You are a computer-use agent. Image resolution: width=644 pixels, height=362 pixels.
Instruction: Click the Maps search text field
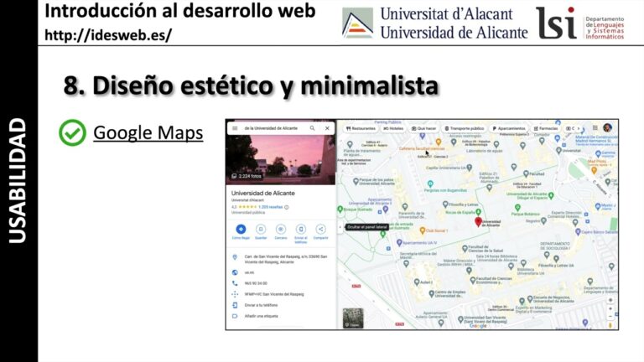click(x=271, y=128)
